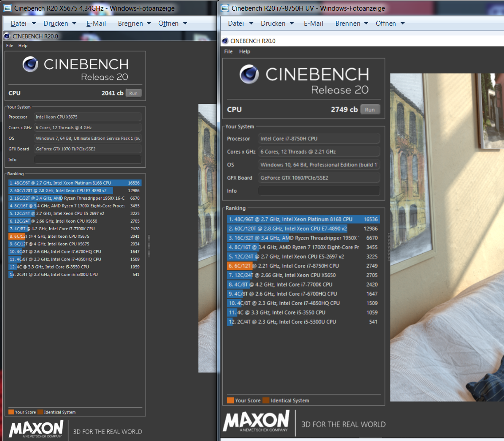Click the field reading 6 Cores, 12 Threads @ 2.21 GHz
Viewport: 504px width, 441px height.
(x=319, y=152)
